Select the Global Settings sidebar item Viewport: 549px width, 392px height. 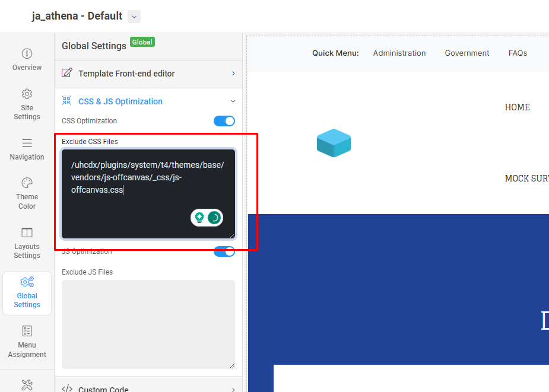point(27,293)
